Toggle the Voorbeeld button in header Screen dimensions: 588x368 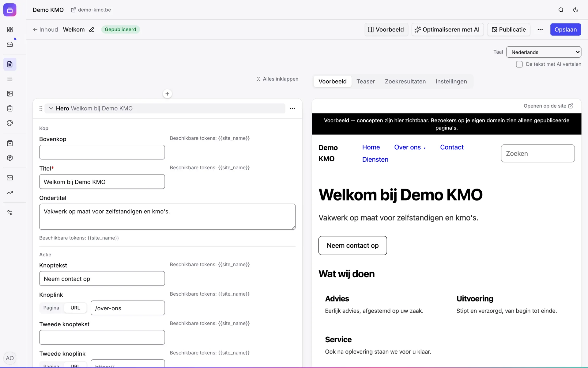pyautogui.click(x=386, y=29)
